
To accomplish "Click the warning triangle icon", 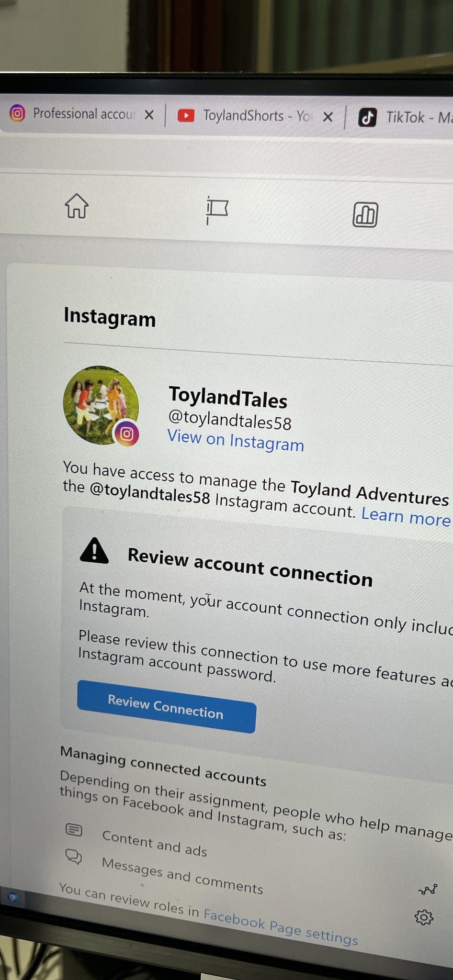I will (x=94, y=551).
